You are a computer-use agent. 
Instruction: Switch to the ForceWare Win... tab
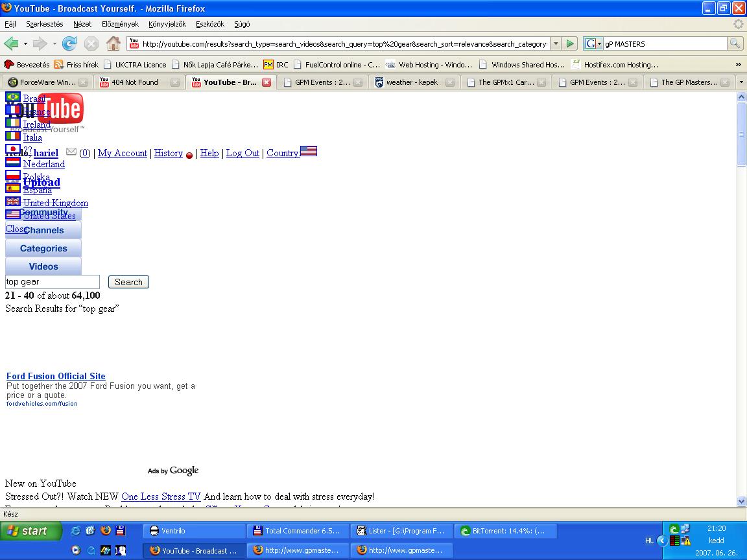click(47, 82)
